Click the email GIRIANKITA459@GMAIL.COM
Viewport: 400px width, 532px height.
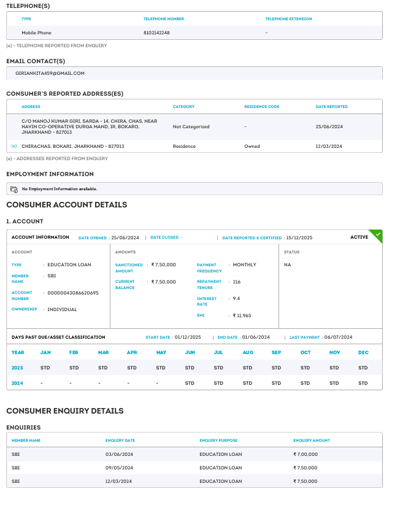pyautogui.click(x=50, y=73)
